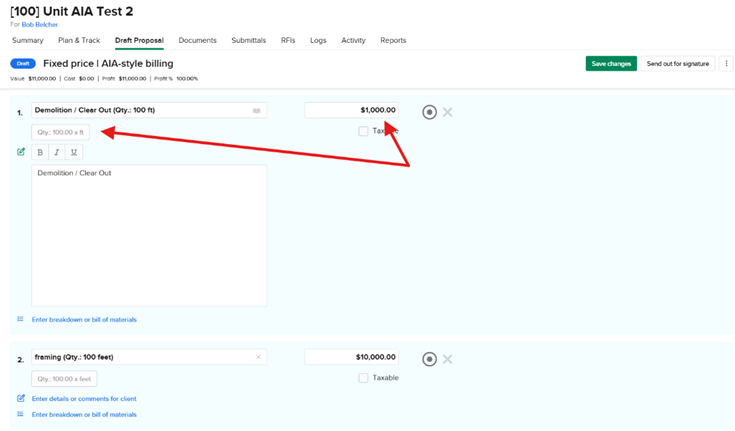Click Enter details or comments for client
The width and height of the screenshot is (735, 431).
click(x=84, y=399)
